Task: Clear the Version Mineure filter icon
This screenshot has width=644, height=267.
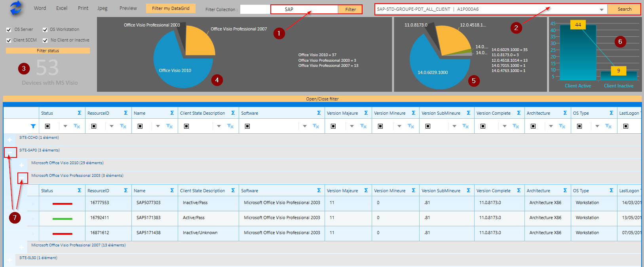Action: point(411,126)
